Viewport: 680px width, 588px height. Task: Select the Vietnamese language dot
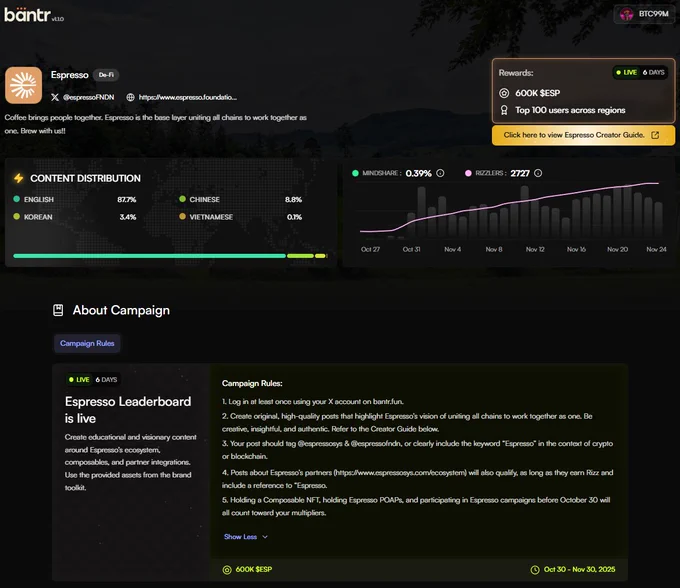pyautogui.click(x=182, y=216)
